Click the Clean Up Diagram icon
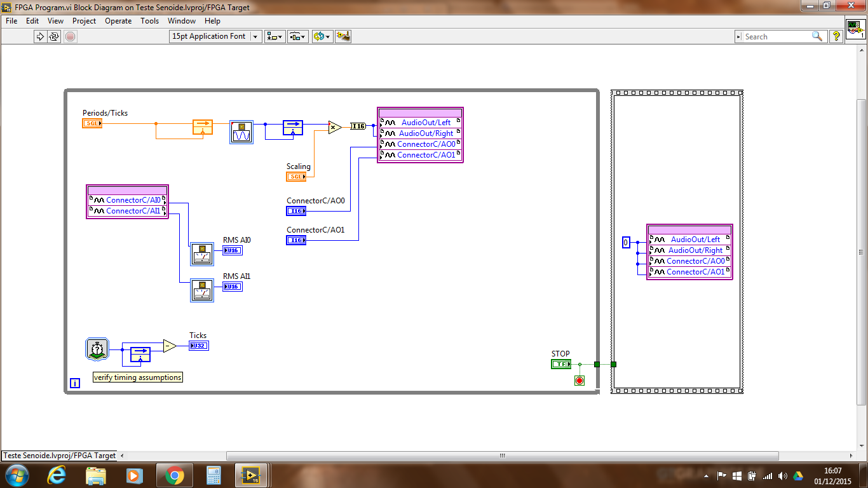This screenshot has height=488, width=868. click(x=343, y=36)
